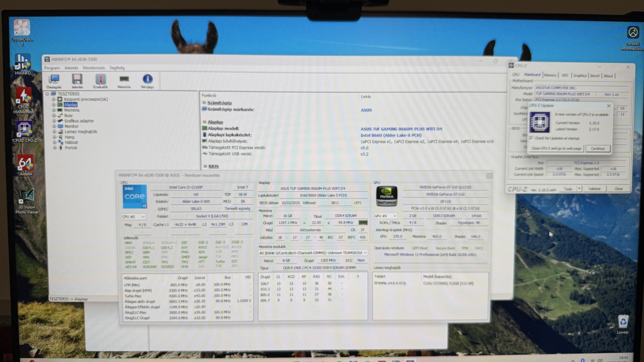
Task: Open the GPU #0 selector dropdown
Action: (x=385, y=216)
